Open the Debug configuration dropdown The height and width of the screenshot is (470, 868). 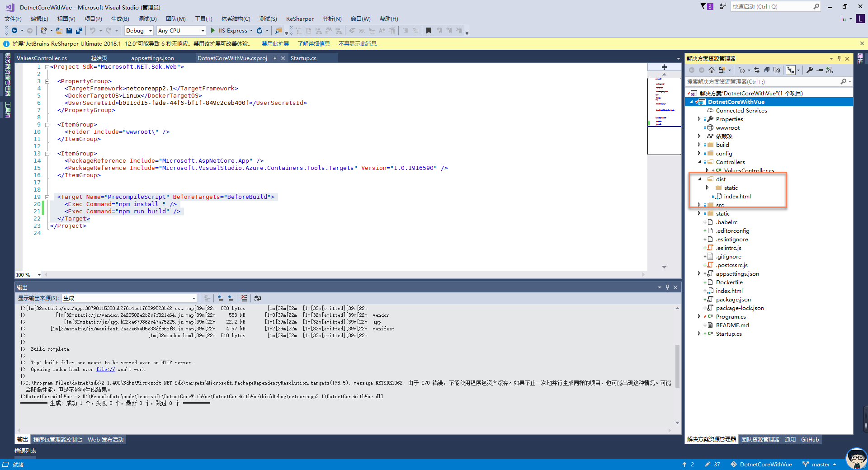[139, 31]
